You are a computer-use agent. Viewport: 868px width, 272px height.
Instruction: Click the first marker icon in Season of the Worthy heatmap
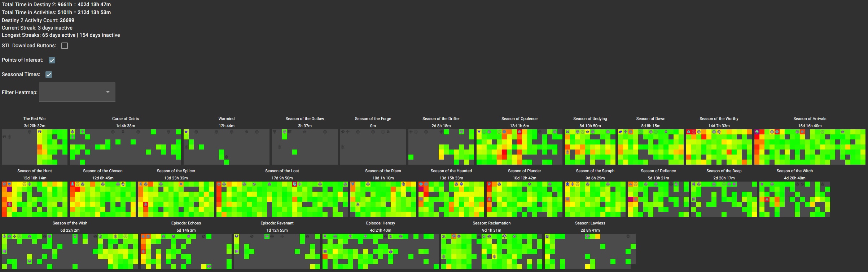pos(689,132)
